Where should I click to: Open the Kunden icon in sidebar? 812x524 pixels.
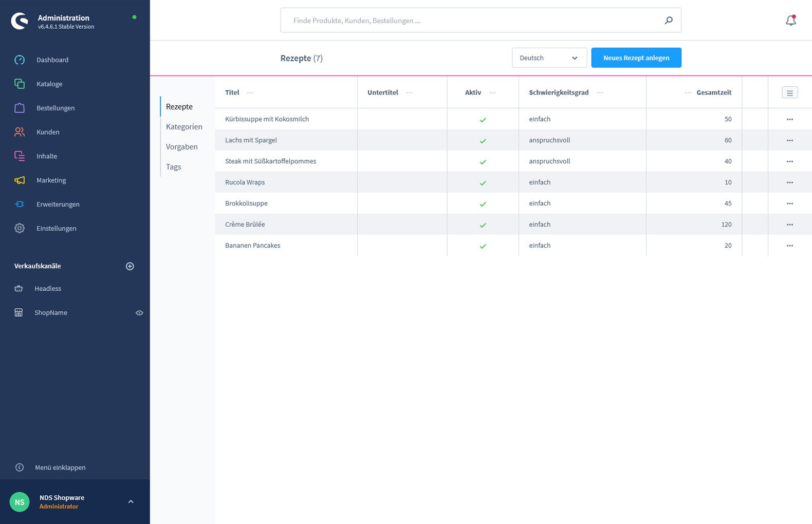[x=20, y=132]
